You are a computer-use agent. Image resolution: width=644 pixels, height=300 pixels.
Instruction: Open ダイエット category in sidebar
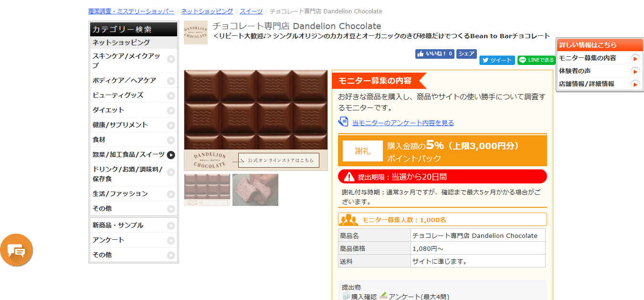(x=134, y=110)
